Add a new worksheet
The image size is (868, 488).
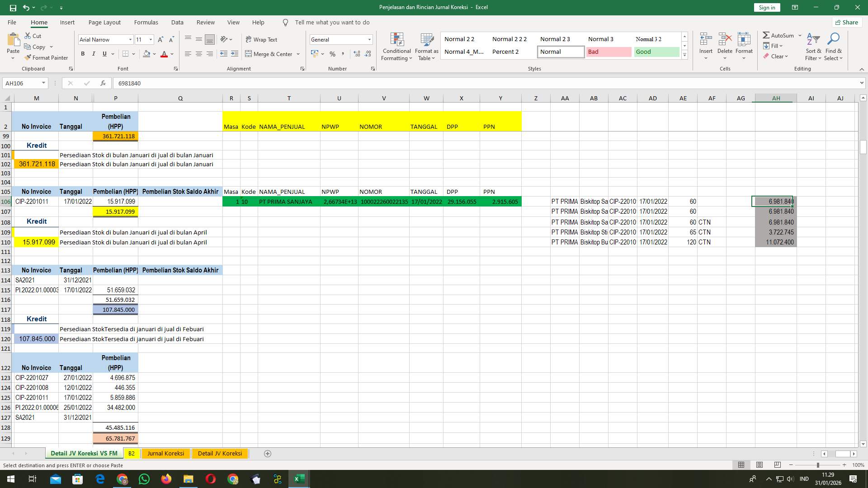coord(268,453)
